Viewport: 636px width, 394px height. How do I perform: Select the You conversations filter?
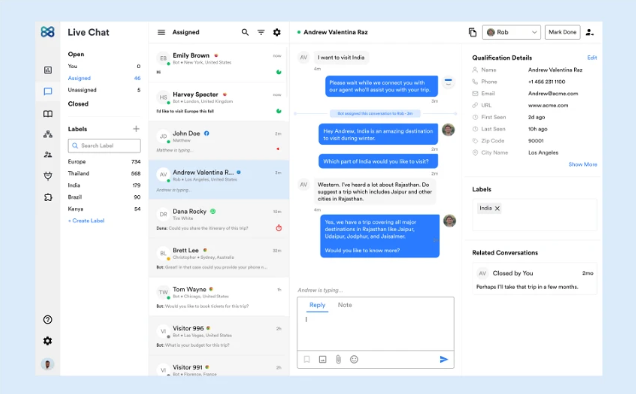coord(104,66)
